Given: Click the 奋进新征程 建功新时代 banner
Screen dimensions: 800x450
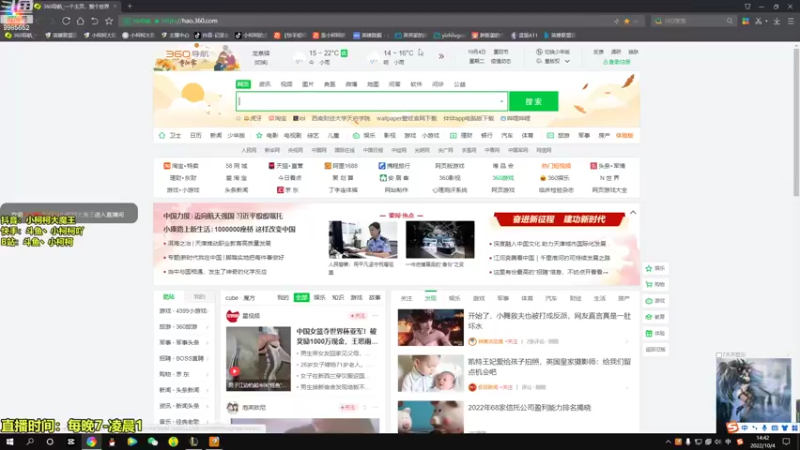Looking at the screenshot, I should tap(559, 219).
